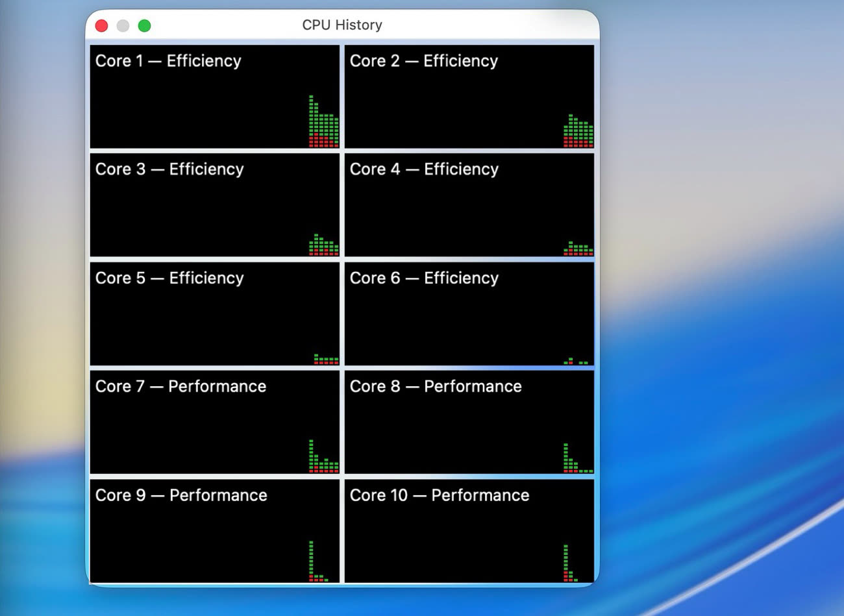Screen dimensions: 844x616
Task: Click the CPU History window title
Action: point(342,25)
